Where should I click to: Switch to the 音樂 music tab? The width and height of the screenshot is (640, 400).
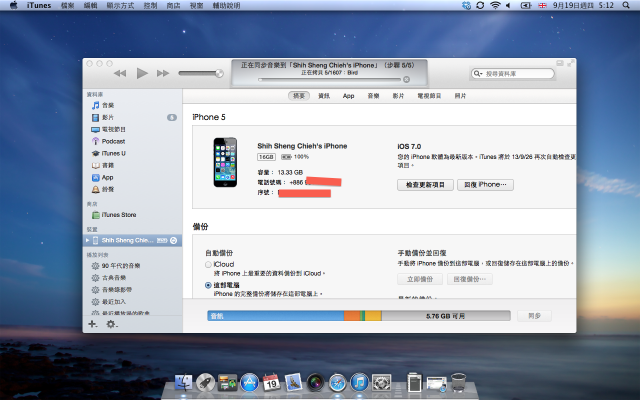tap(373, 96)
